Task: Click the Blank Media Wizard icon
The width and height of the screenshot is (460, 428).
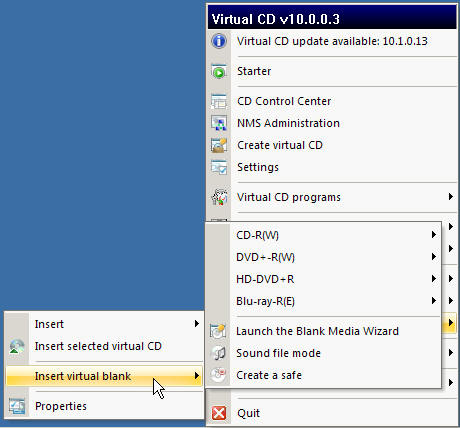Action: [x=218, y=331]
